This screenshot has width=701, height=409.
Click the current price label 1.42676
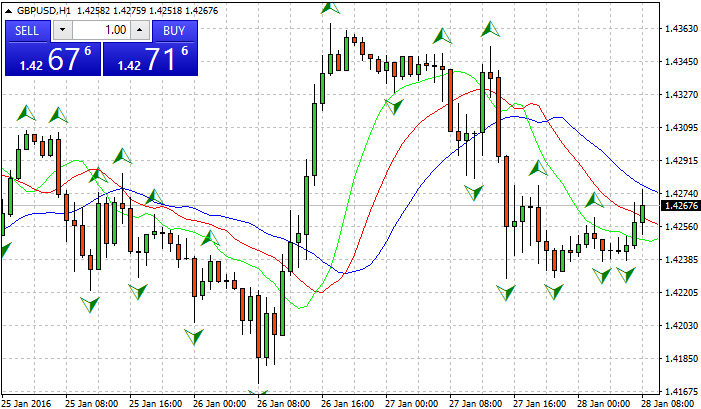681,206
